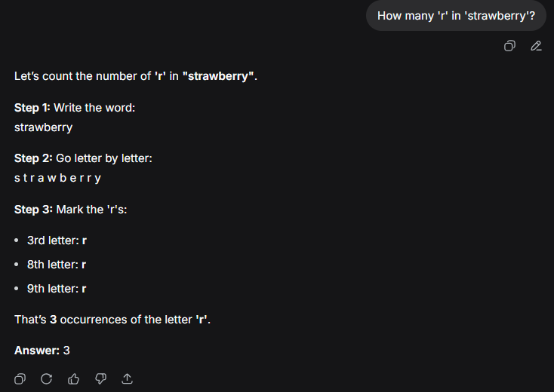Click the 'Step 1: Write the word' line
This screenshot has height=392, width=554.
click(75, 108)
